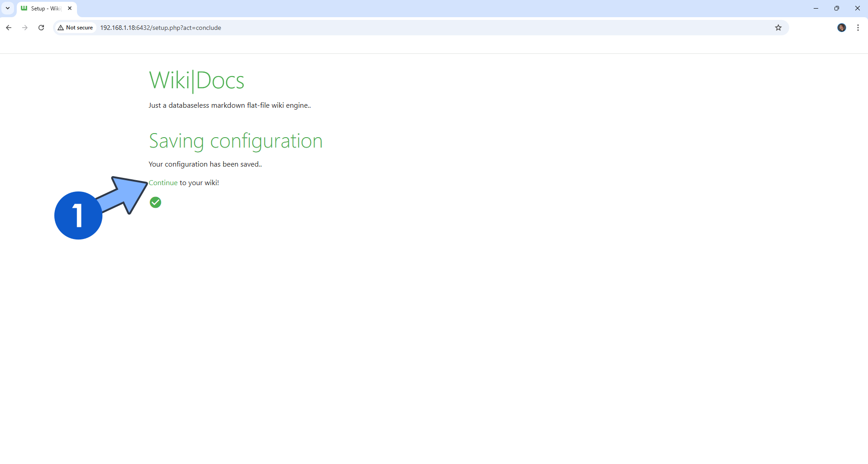Viewport: 868px width, 464px height.
Task: Bookmark this page with the star icon
Action: click(x=778, y=28)
